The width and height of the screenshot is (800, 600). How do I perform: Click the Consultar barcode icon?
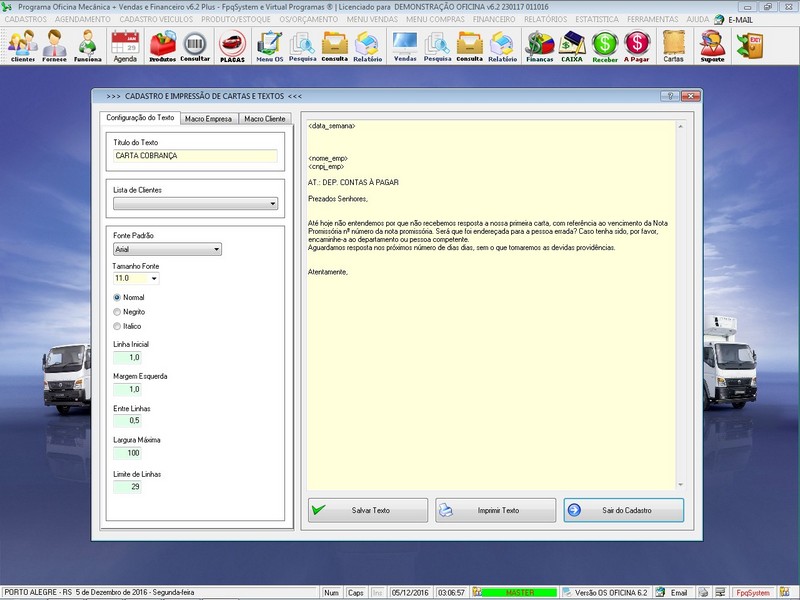click(195, 46)
